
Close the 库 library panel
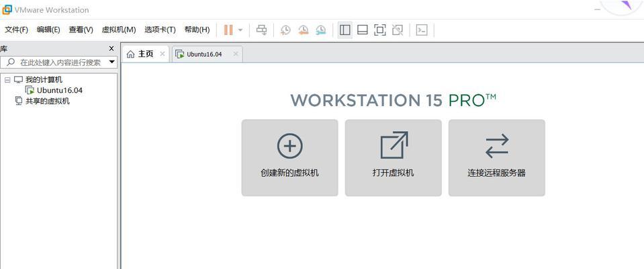pos(111,48)
